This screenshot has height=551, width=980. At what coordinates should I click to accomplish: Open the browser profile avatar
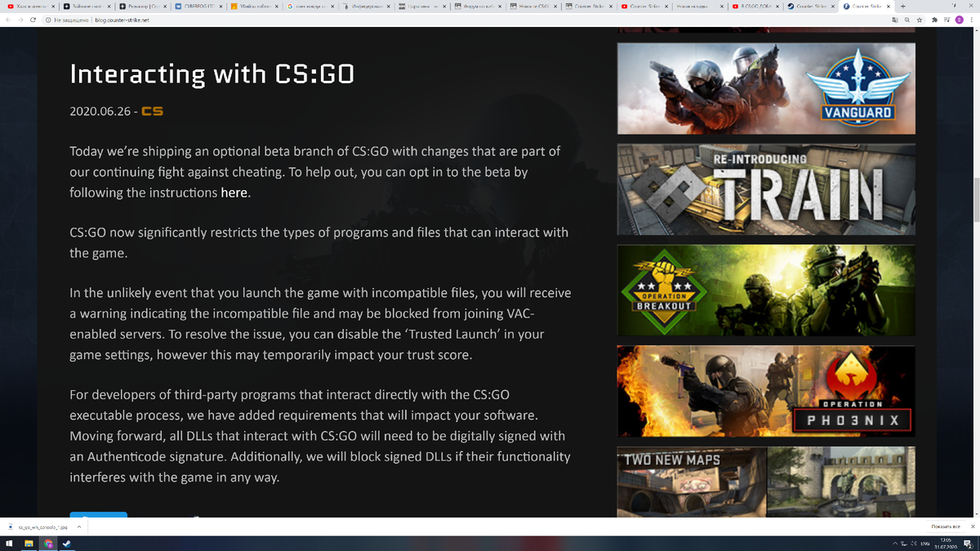(x=959, y=20)
